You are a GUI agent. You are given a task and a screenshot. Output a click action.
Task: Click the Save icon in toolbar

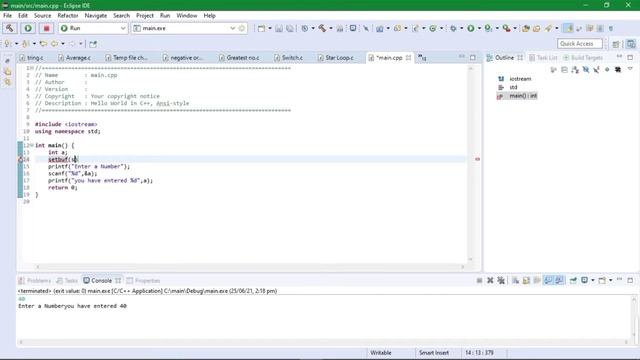coord(279,28)
